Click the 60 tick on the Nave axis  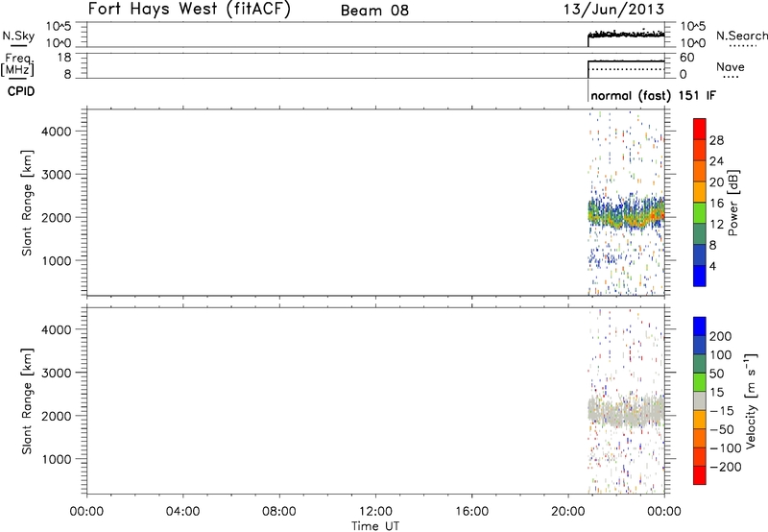686,58
